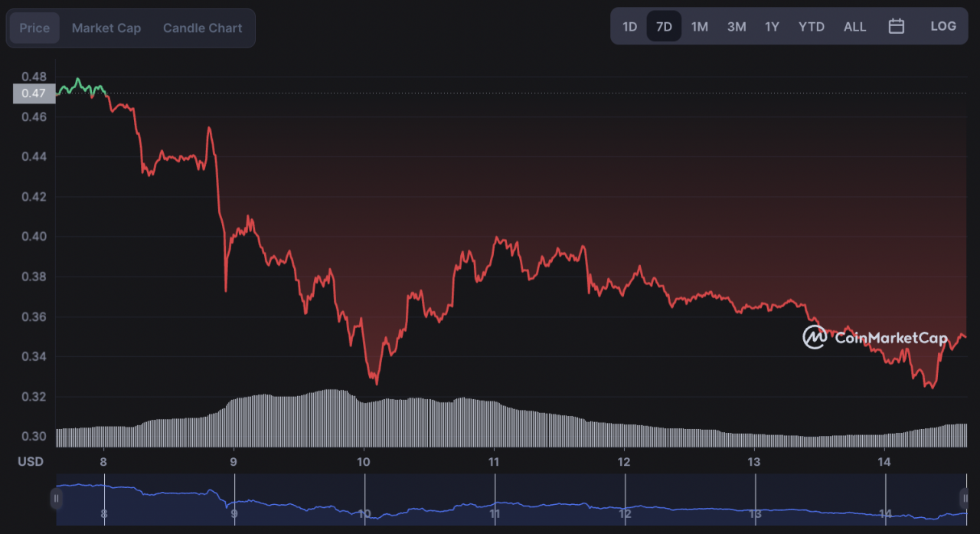This screenshot has width=980, height=534.
Task: Show ALL time price history
Action: pos(854,26)
